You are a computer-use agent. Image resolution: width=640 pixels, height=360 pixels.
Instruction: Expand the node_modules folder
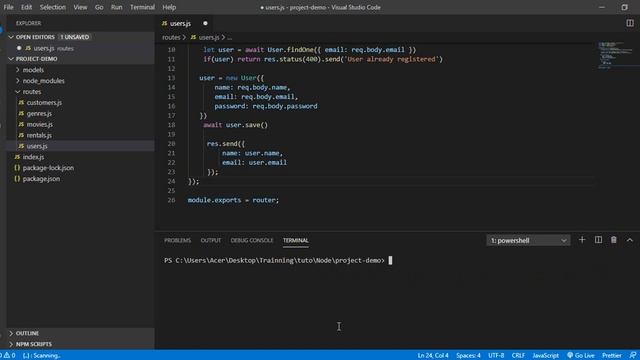pyautogui.click(x=18, y=81)
